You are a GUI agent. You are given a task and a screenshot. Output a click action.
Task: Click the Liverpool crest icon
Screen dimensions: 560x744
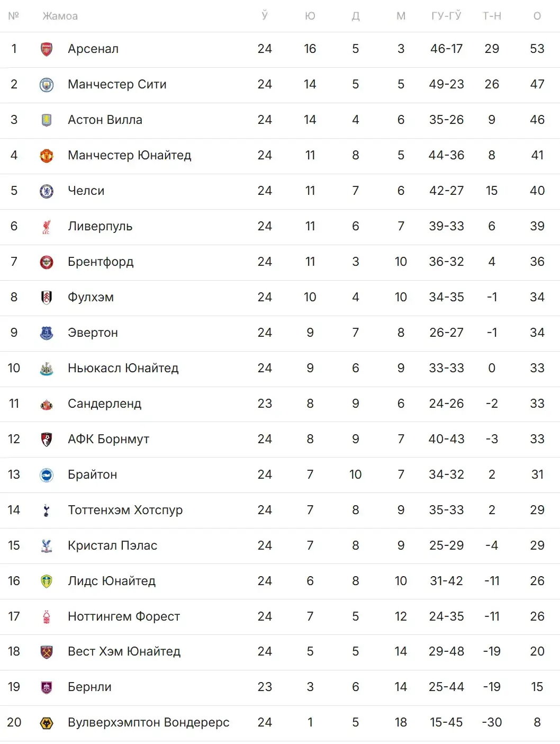point(47,227)
